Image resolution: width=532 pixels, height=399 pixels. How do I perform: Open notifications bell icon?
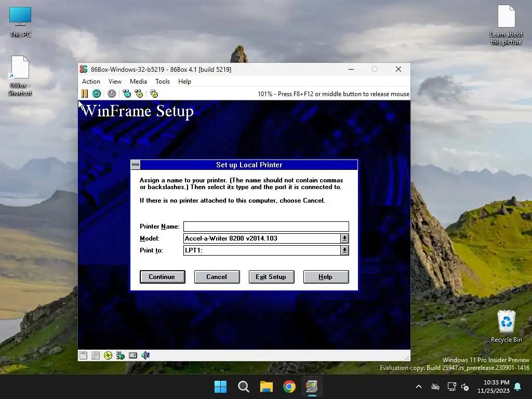coord(518,387)
